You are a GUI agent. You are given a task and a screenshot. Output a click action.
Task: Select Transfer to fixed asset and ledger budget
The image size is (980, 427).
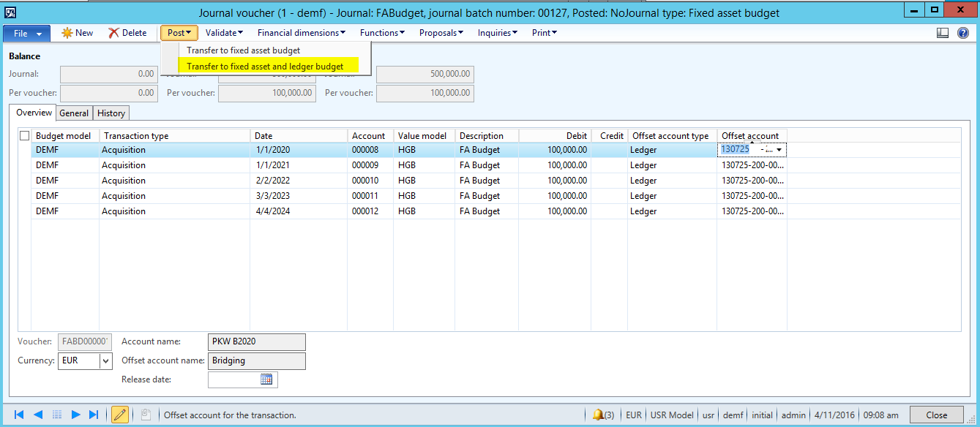coord(265,67)
